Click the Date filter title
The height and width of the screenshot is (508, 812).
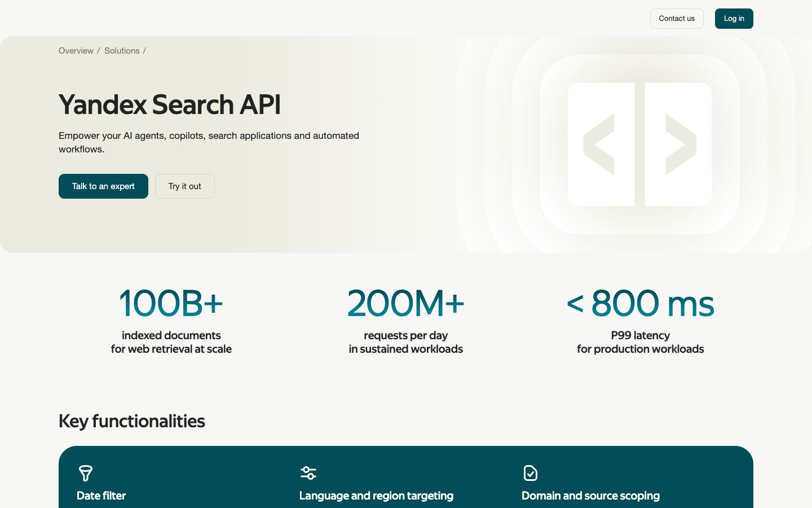coord(101,496)
